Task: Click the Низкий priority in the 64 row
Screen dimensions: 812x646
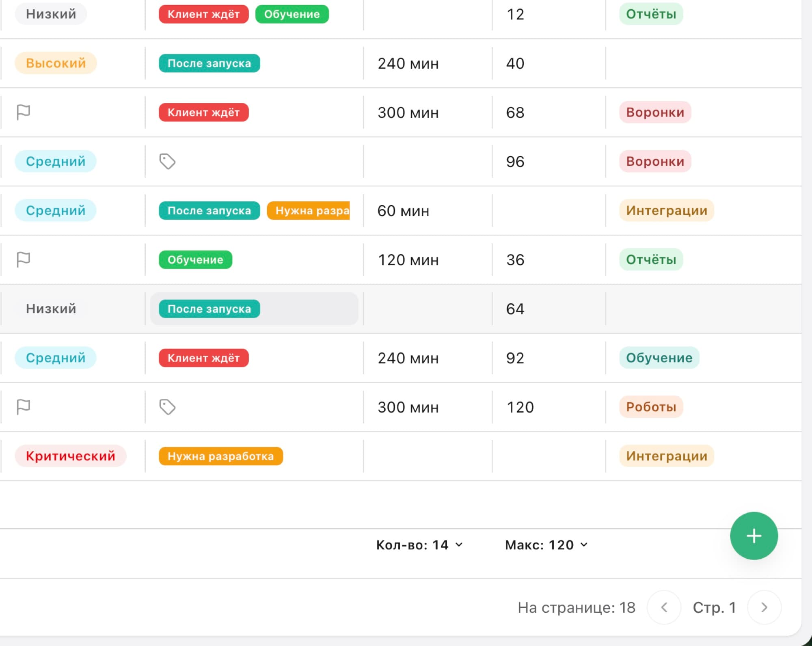Action: click(51, 309)
